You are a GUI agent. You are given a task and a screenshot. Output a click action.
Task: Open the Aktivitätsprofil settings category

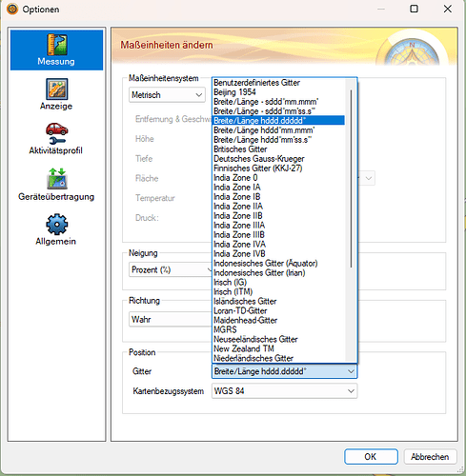click(x=56, y=139)
